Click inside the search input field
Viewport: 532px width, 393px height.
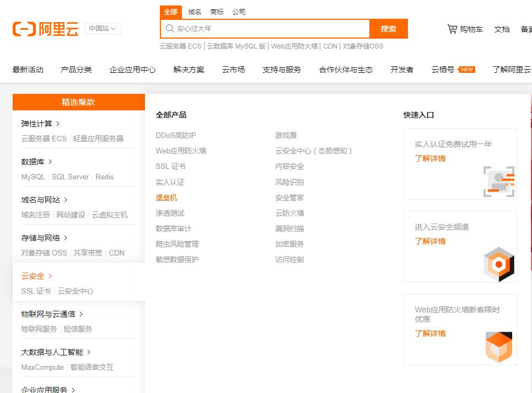coord(265,28)
